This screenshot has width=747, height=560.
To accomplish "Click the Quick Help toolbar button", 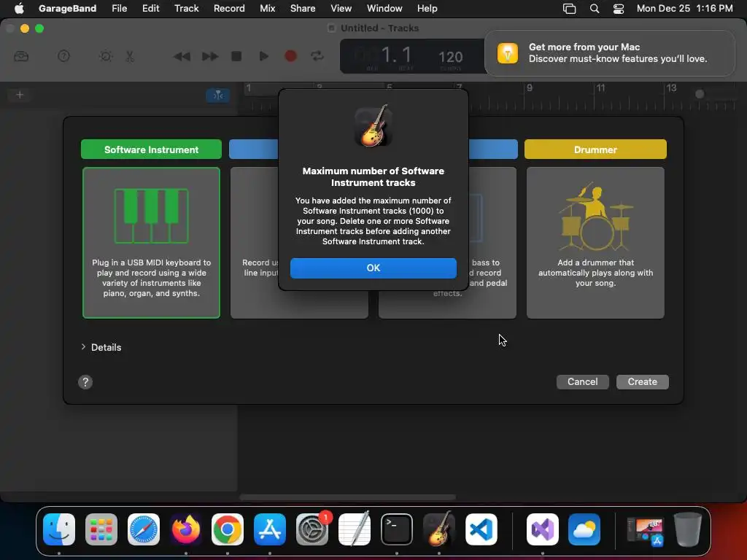I will click(64, 57).
